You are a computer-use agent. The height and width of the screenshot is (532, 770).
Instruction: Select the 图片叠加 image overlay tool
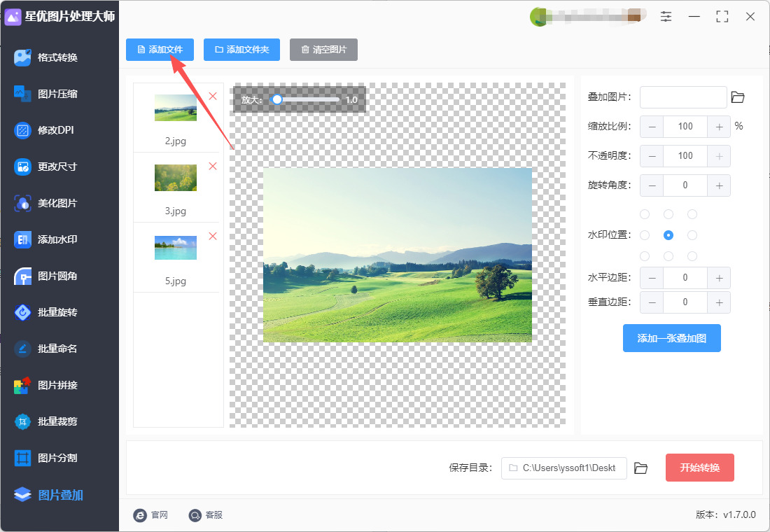(48, 495)
